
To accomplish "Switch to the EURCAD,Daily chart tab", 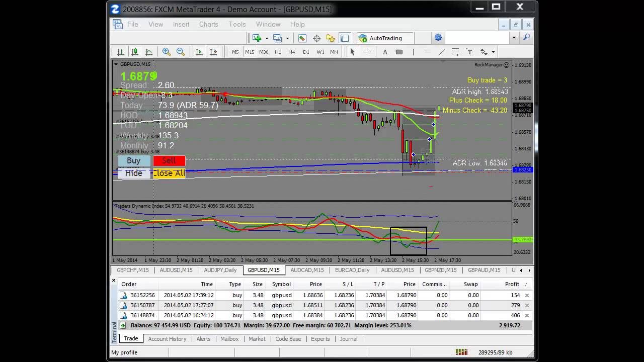I will [x=352, y=270].
